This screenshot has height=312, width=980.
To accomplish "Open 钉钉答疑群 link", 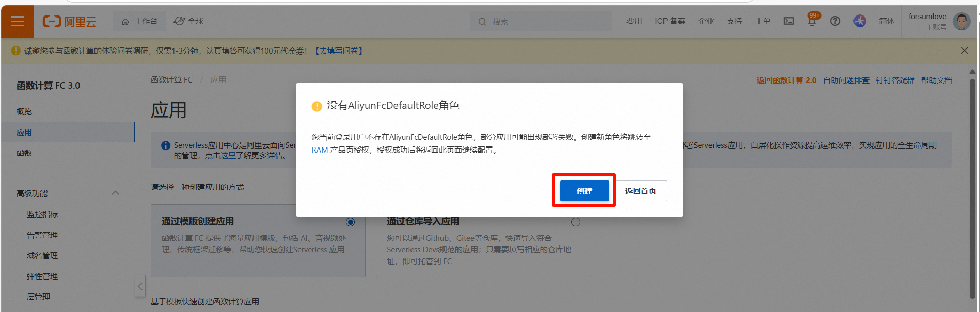I will pyautogui.click(x=895, y=80).
